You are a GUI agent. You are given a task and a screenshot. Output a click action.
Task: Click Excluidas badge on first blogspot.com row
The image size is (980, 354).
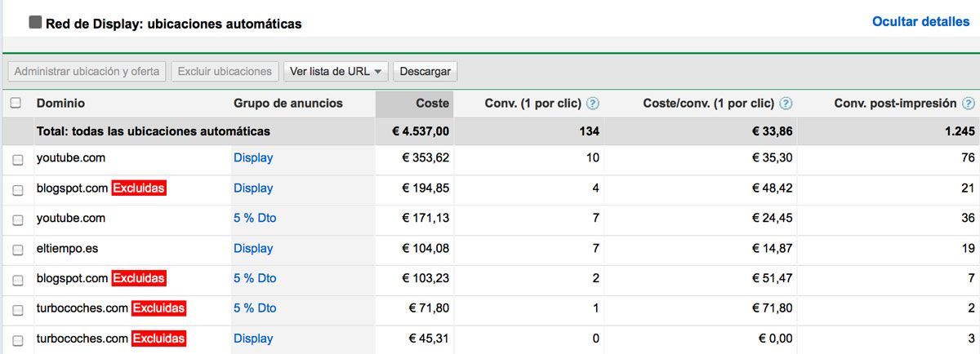(x=139, y=188)
